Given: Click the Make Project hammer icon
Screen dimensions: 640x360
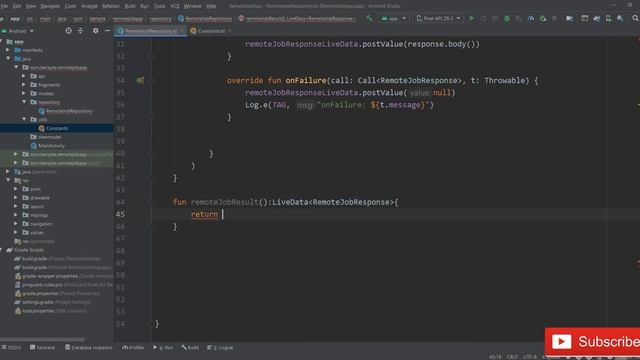Looking at the screenshot, I should [369, 18].
